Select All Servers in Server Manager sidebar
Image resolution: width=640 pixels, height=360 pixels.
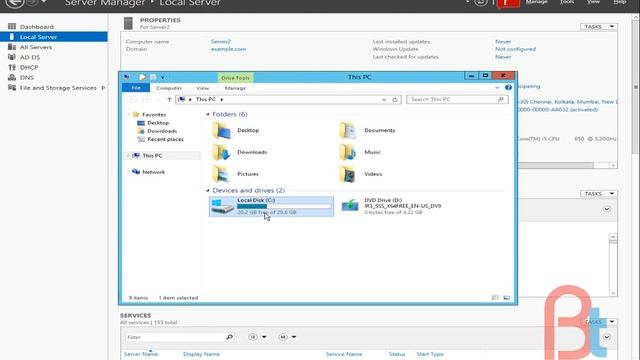point(36,47)
